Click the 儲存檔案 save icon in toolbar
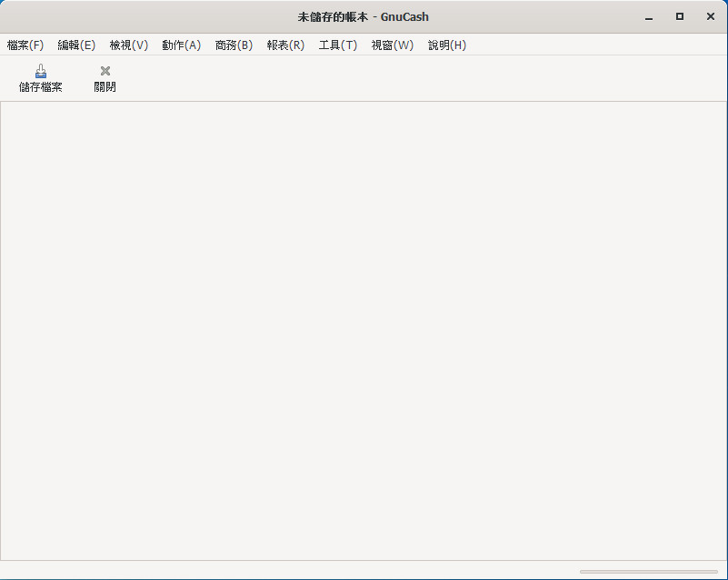The height and width of the screenshot is (580, 728). tap(41, 71)
